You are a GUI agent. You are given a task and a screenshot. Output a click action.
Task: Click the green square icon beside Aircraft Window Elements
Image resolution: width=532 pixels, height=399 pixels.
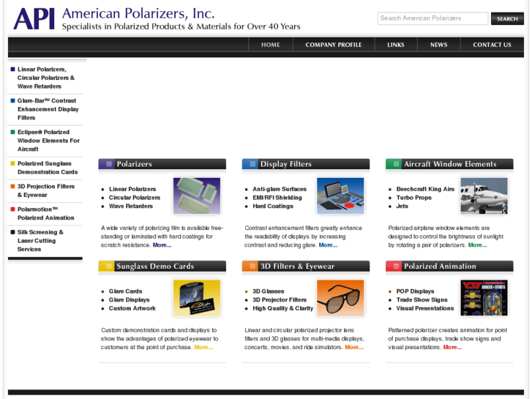point(396,164)
